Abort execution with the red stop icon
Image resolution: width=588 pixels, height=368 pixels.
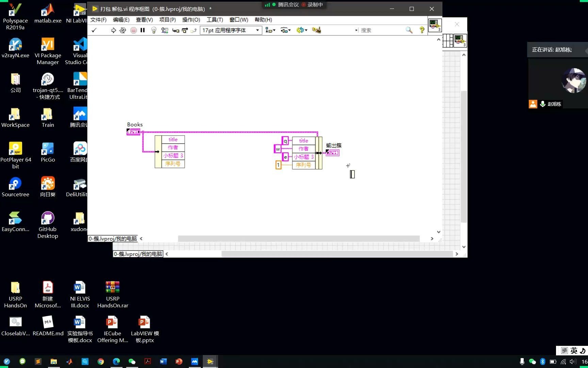tap(134, 30)
